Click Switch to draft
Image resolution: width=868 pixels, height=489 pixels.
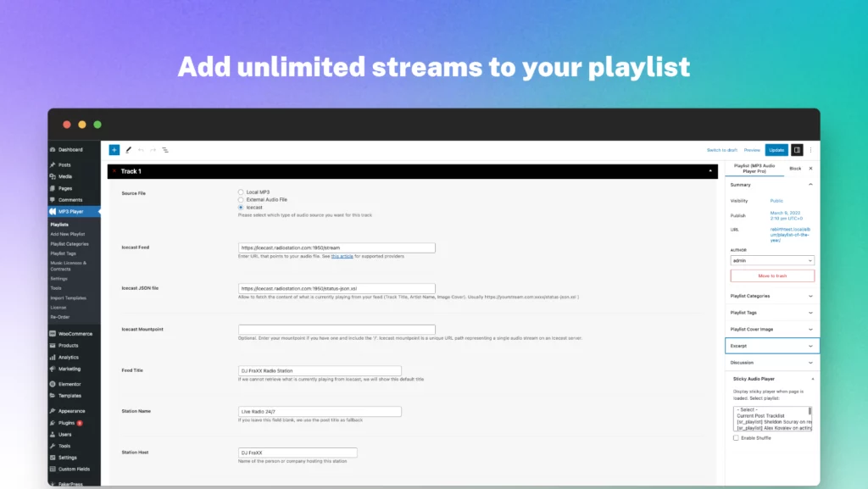[x=722, y=150]
